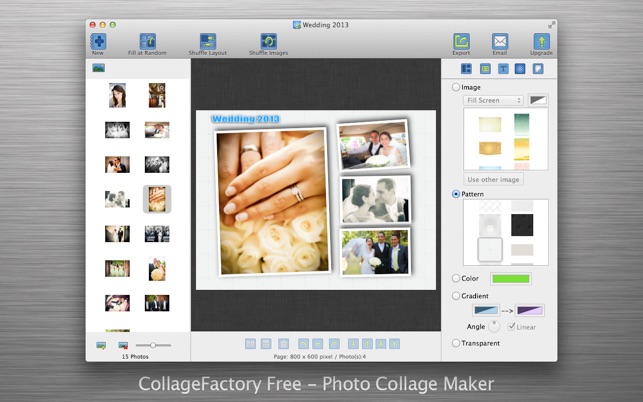Select the black-and-white kissing collage photo

(x=375, y=200)
